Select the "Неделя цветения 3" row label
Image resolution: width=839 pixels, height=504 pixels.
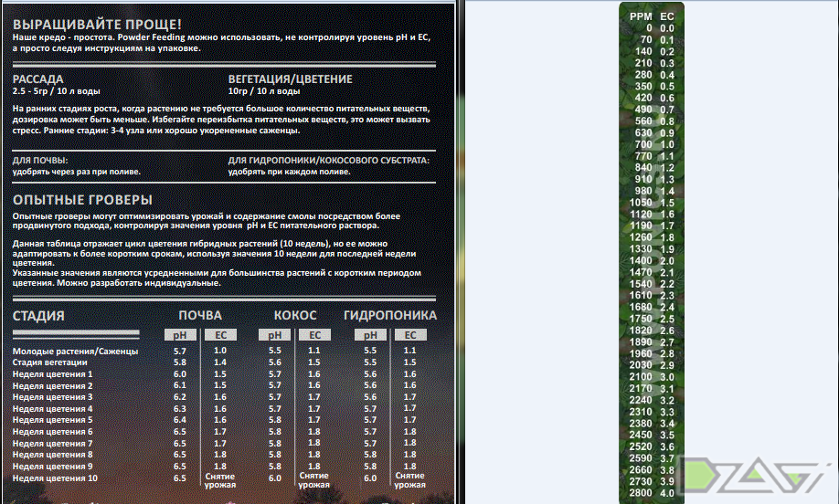tap(52, 397)
